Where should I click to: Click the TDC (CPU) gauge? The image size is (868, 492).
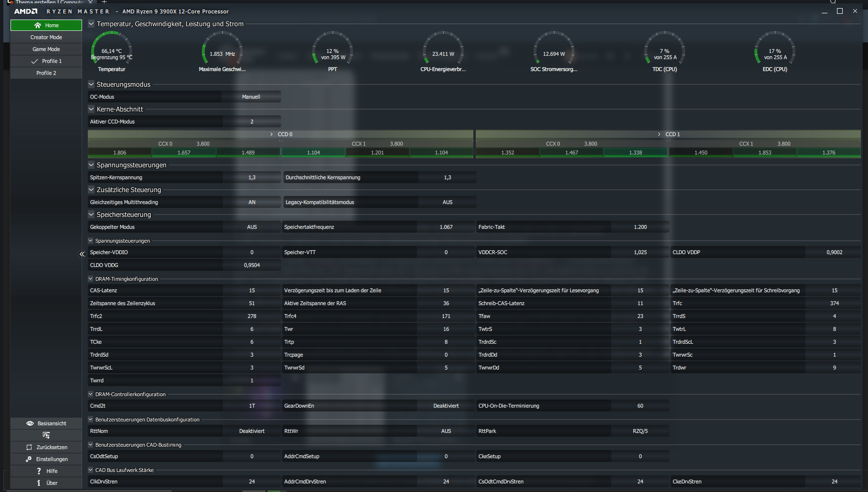665,51
